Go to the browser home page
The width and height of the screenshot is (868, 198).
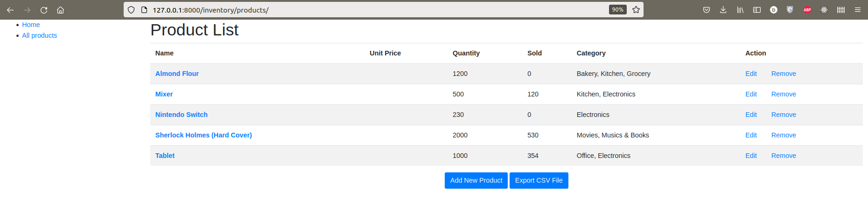(x=60, y=10)
